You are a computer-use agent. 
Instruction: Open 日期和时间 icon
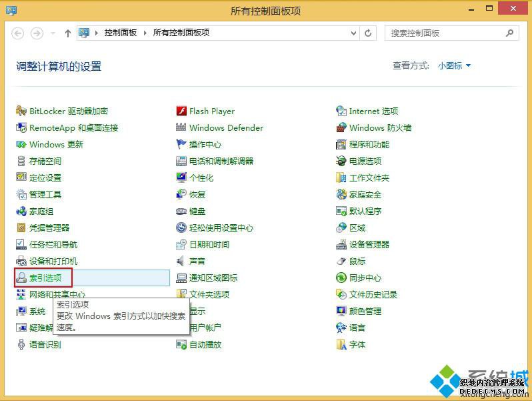click(x=181, y=244)
